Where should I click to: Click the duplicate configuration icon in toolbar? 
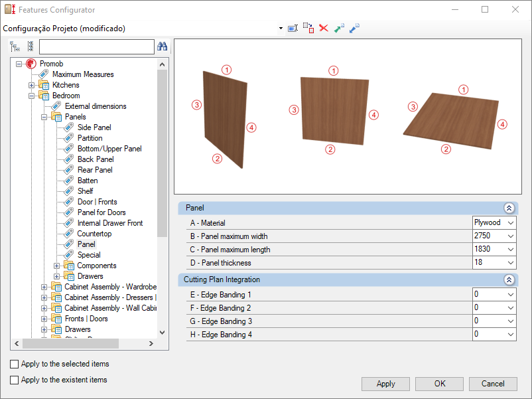pos(308,28)
